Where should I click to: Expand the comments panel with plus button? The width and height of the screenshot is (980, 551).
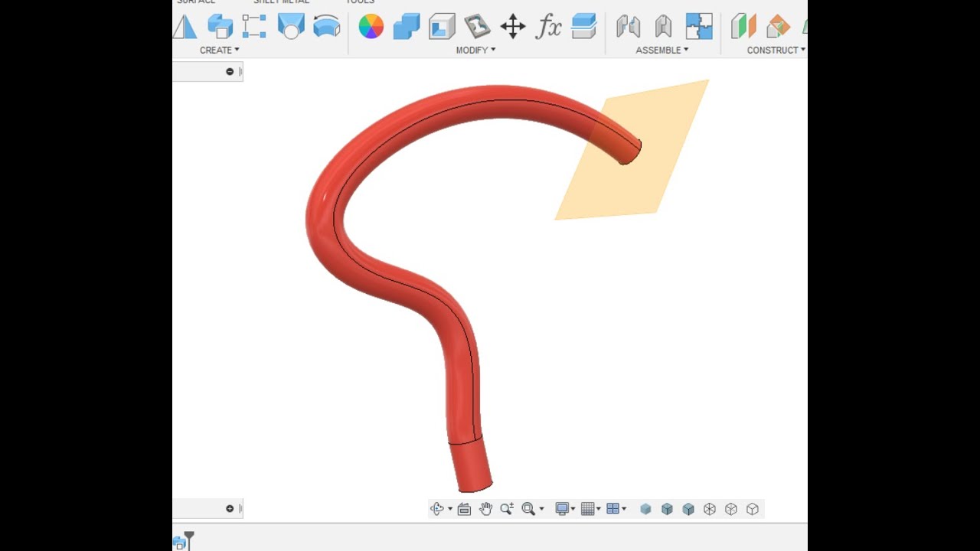230,508
